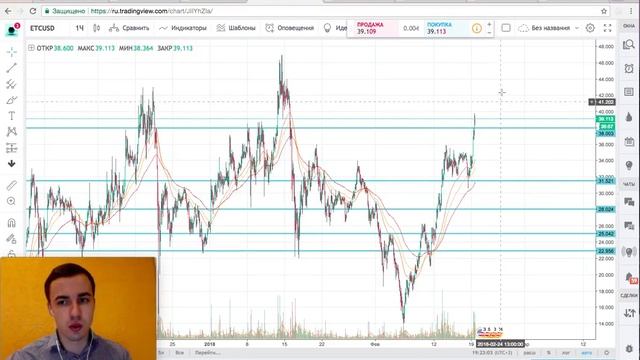This screenshot has height=360, width=640.
Task: Click the 41.202 crosshair price label
Action: pyautogui.click(x=606, y=102)
